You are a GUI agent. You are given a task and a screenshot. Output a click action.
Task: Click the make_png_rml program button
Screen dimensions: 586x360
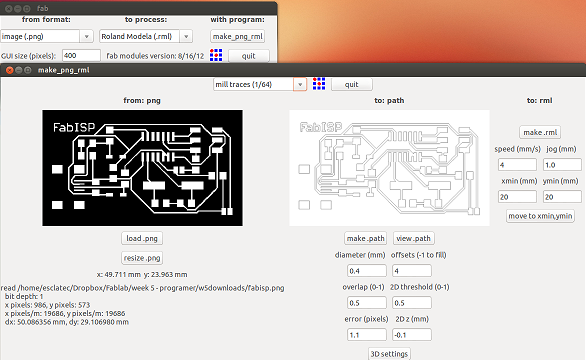coord(238,36)
